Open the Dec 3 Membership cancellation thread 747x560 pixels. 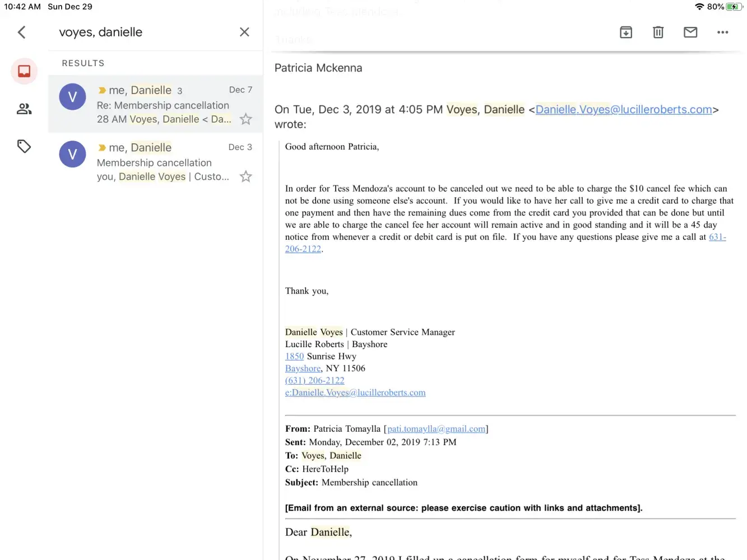click(x=163, y=162)
